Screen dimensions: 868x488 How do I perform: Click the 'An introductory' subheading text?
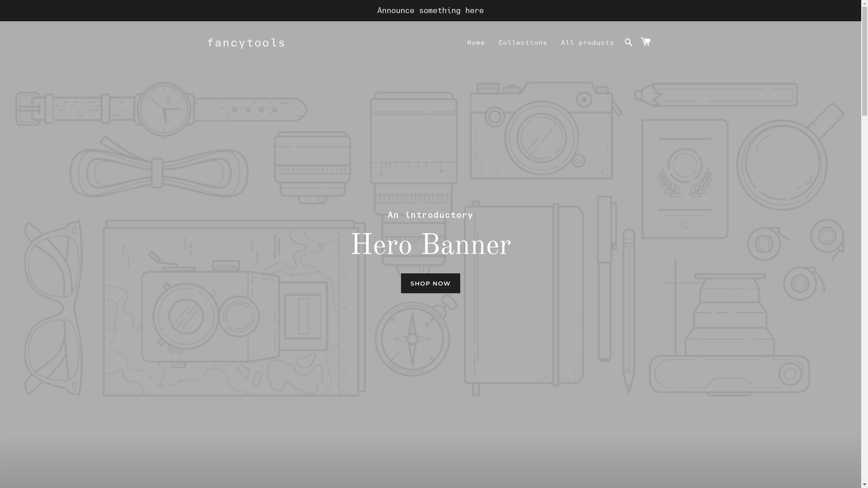pos(430,215)
